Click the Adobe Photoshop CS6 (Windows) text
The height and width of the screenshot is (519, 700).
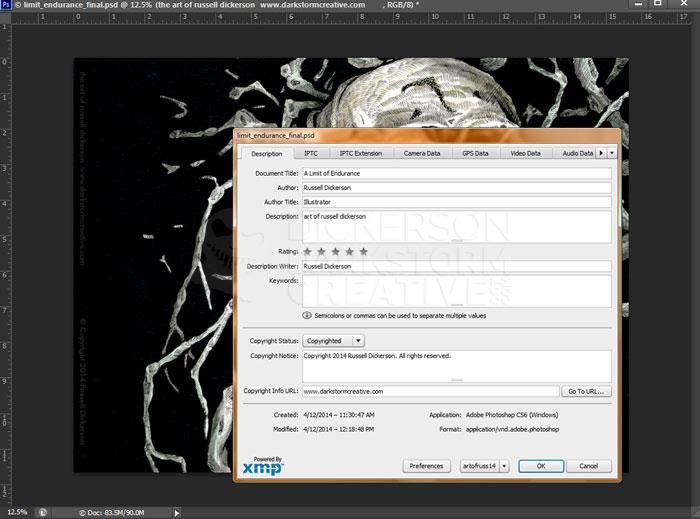coord(512,415)
